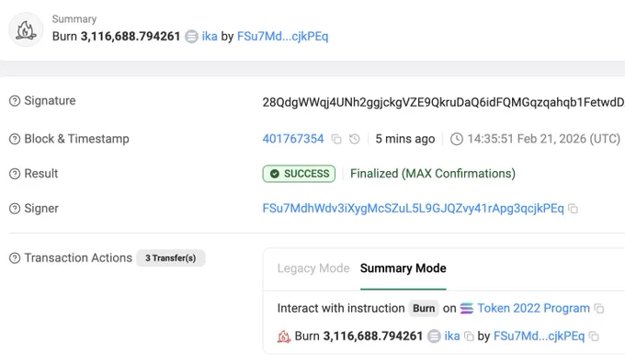The height and width of the screenshot is (364, 625).
Task: Click the help icon next to Result
Action: tap(15, 174)
